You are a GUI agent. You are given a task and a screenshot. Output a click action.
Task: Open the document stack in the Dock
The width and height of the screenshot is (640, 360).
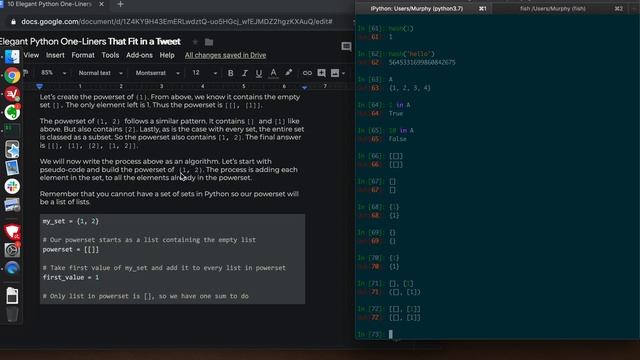pyautogui.click(x=12, y=296)
